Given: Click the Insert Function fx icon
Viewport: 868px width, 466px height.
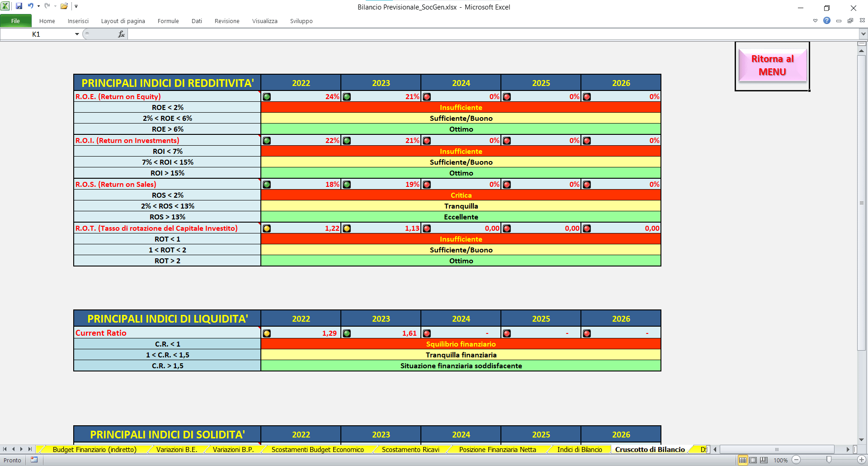Looking at the screenshot, I should click(121, 34).
